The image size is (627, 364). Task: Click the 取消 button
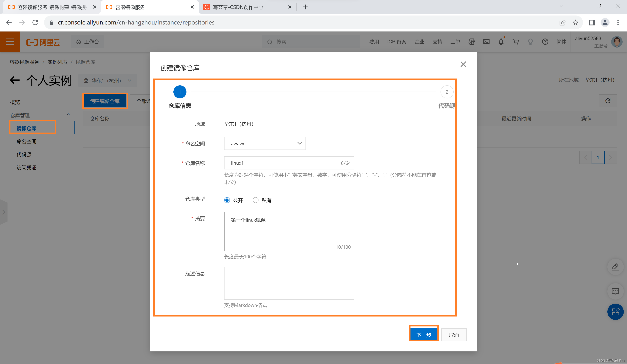(454, 335)
